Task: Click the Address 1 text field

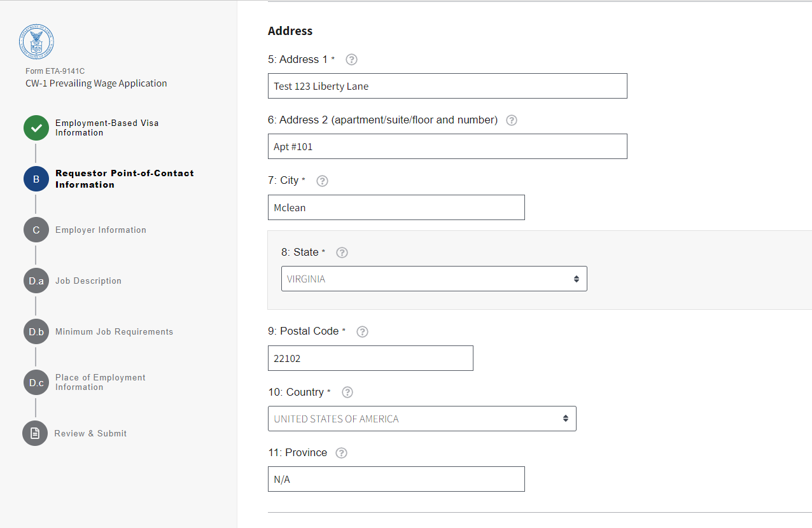Action: [x=447, y=86]
